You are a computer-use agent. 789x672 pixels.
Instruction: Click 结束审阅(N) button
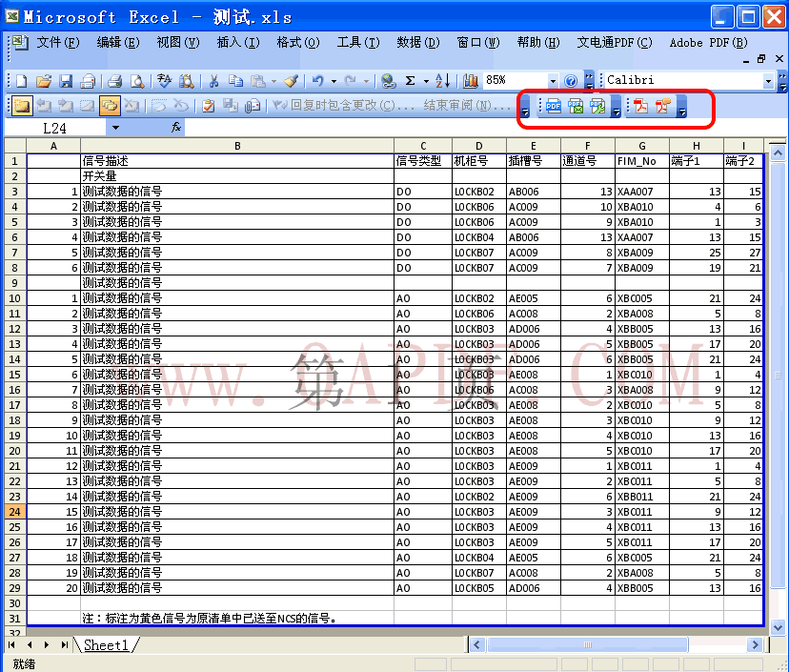[467, 105]
